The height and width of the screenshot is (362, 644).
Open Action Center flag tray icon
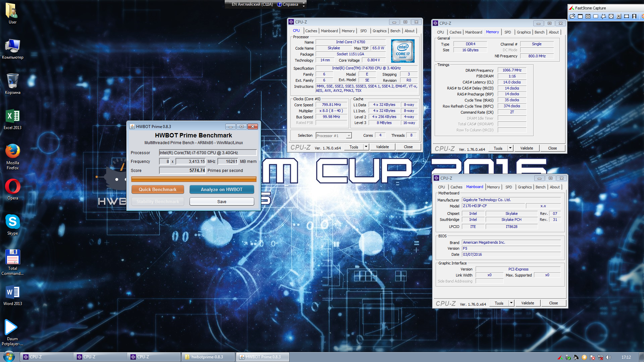[x=592, y=357]
